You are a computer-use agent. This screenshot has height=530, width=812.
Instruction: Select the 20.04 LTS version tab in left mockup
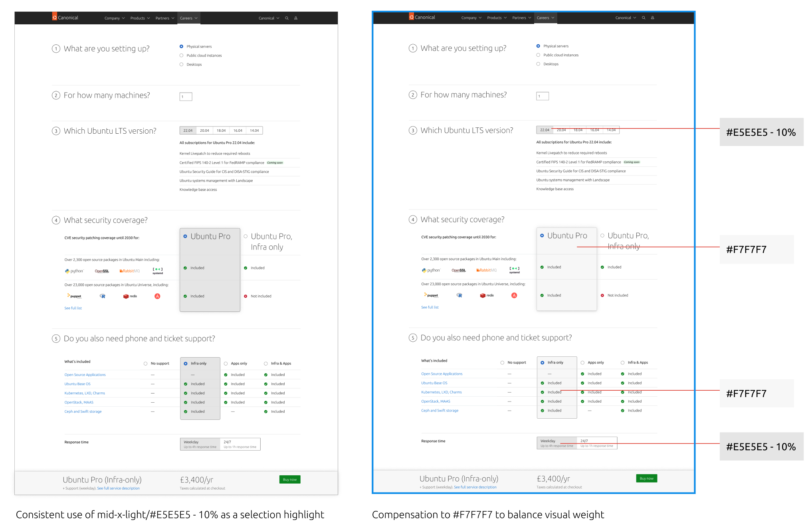tap(204, 131)
